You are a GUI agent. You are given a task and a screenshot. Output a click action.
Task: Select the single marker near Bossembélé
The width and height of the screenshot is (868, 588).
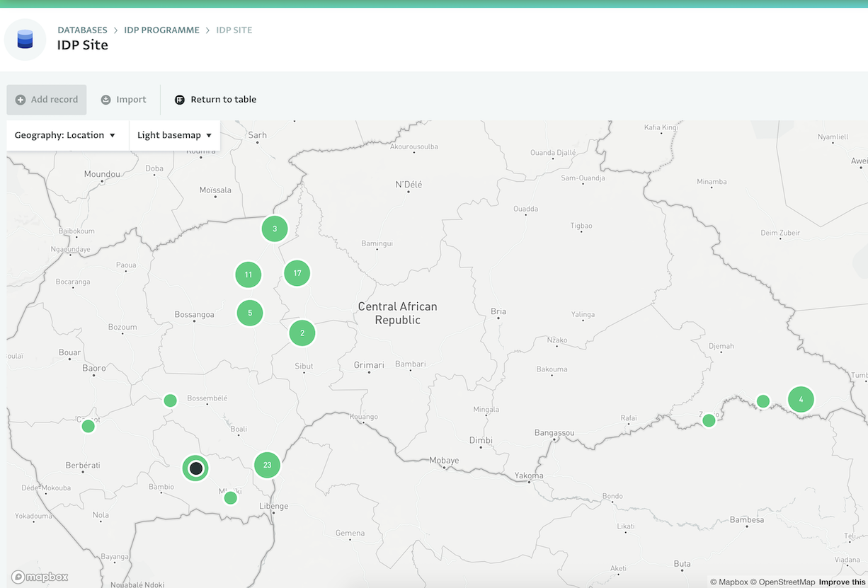pos(170,400)
